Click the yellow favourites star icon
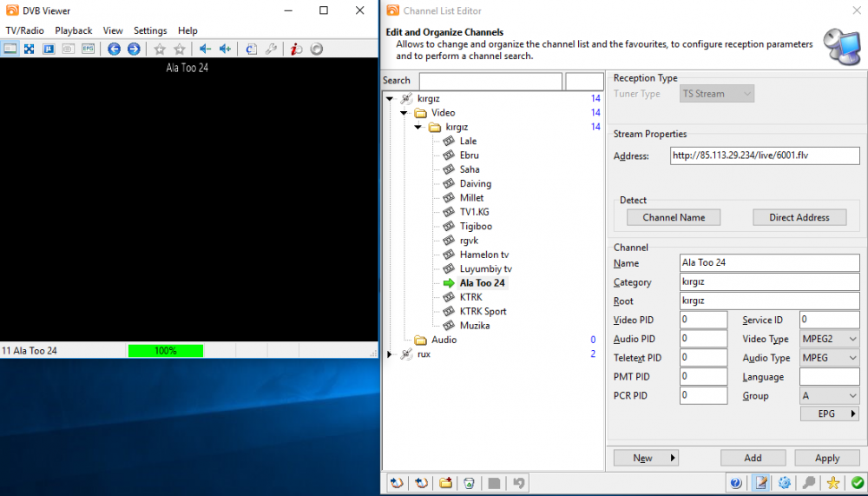 click(x=833, y=483)
